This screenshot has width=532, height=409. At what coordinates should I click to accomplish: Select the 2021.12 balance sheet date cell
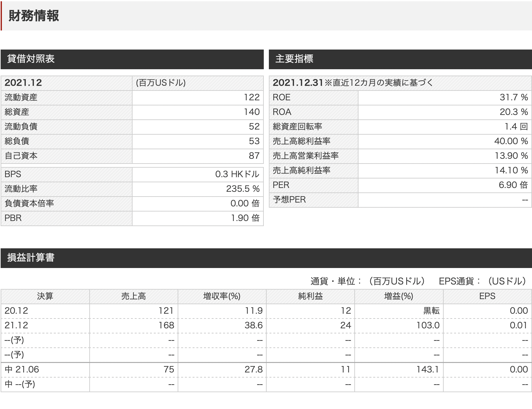66,83
